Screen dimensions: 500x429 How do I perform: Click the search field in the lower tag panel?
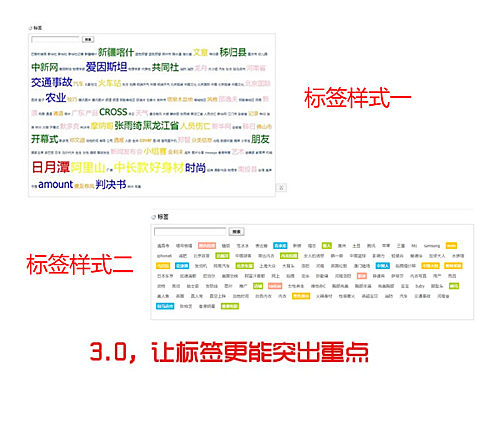[190, 231]
